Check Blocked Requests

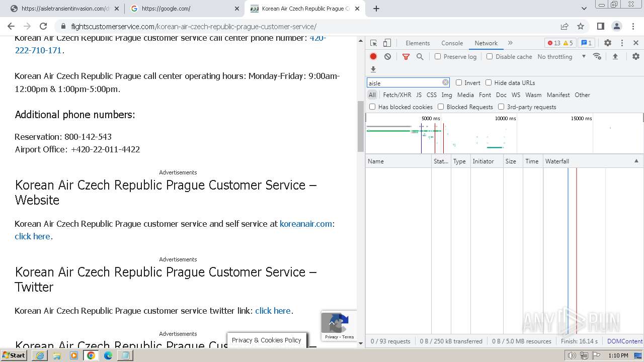pos(441,107)
